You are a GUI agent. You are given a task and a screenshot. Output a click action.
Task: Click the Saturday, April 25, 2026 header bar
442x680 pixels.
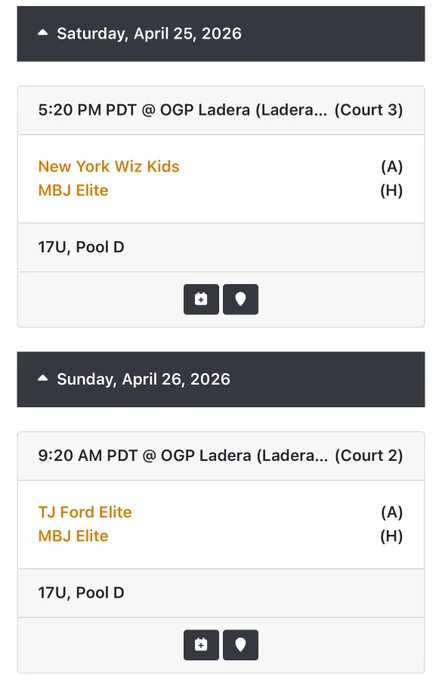pos(221,34)
